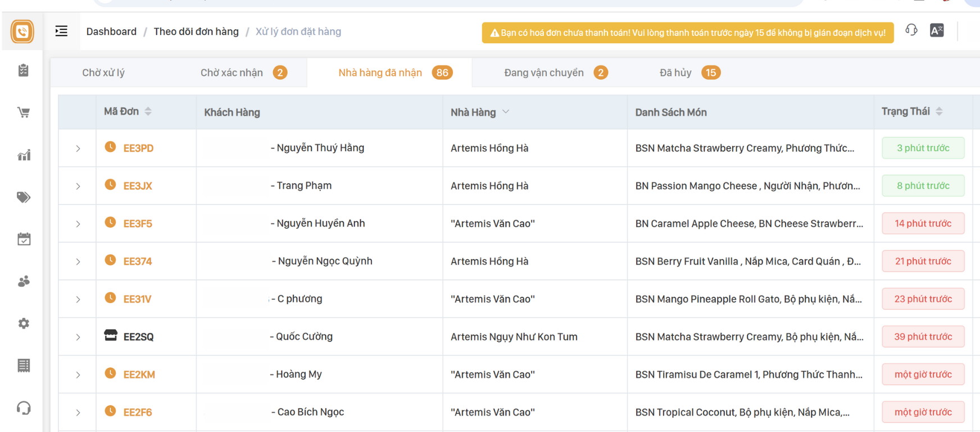This screenshot has height=432, width=980.
Task: Open order code EE3JX link
Action: 138,186
